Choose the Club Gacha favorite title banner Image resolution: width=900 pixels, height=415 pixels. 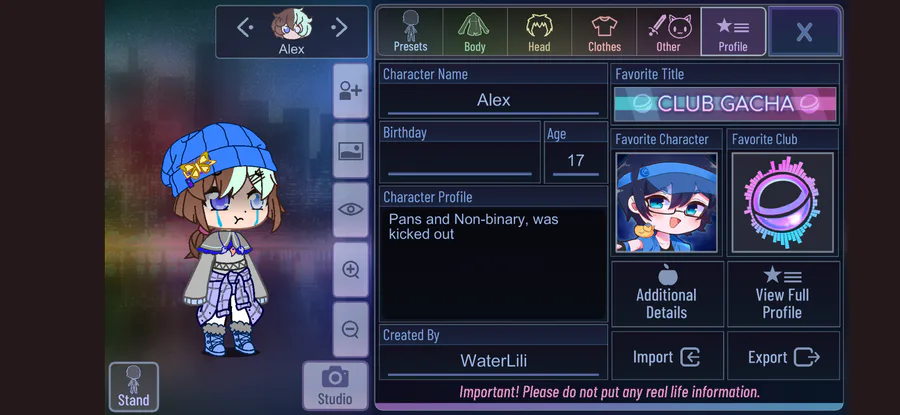tap(725, 104)
